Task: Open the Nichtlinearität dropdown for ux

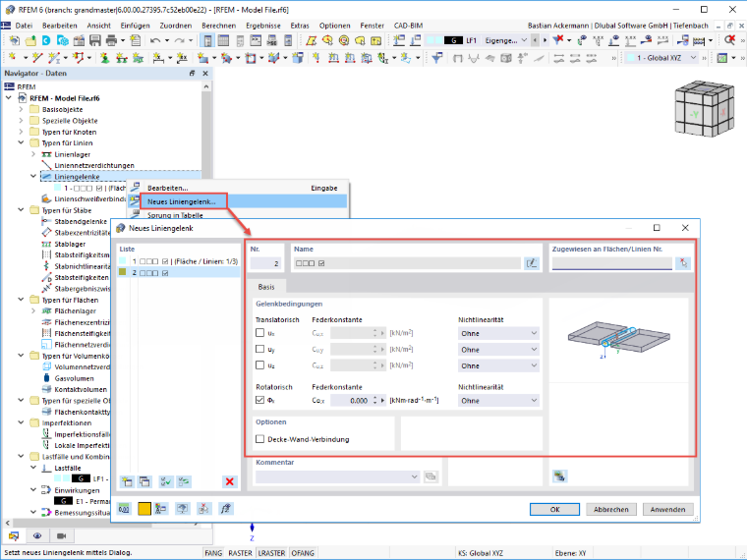Action: 498,333
